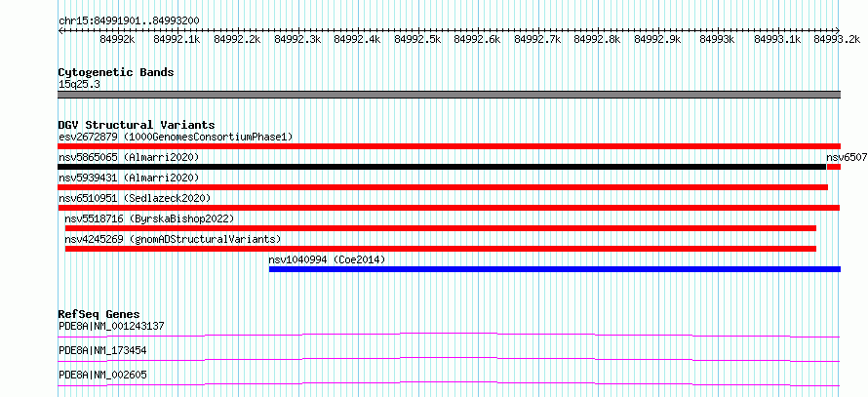This screenshot has width=868, height=397.
Task: Open variant esv2672879 label
Action: (x=176, y=137)
